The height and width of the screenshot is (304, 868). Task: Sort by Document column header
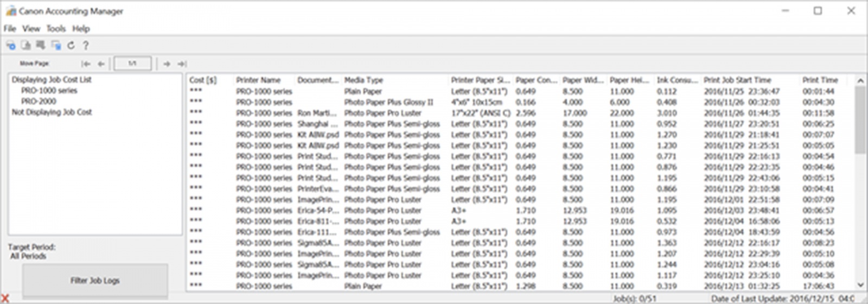point(318,80)
